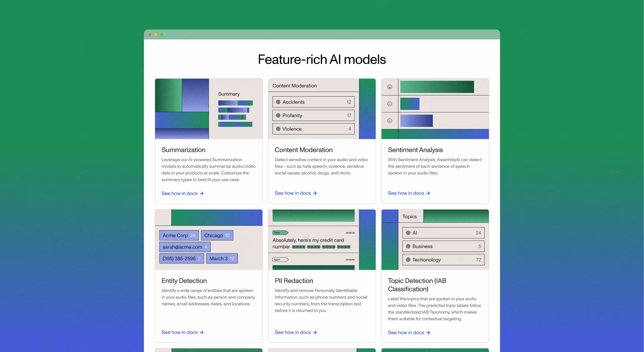This screenshot has height=352, width=644.
Task: Open the Topics tab label
Action: pyautogui.click(x=410, y=216)
